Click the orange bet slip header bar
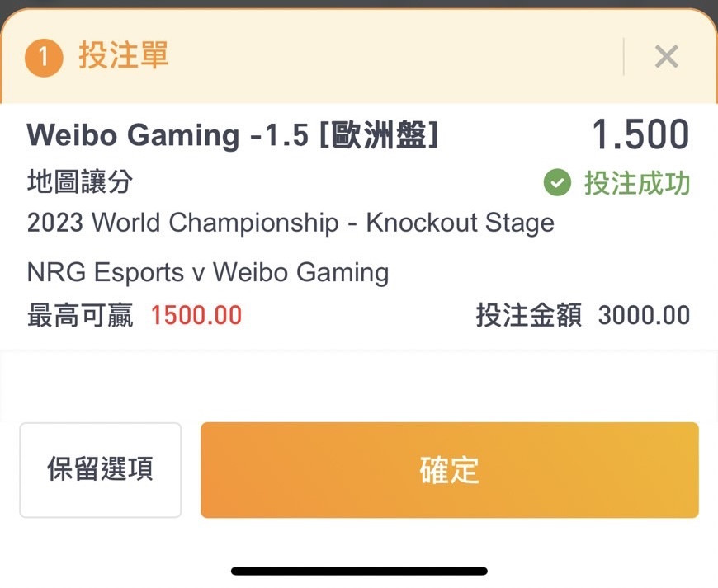This screenshot has width=718, height=588. coord(359,56)
